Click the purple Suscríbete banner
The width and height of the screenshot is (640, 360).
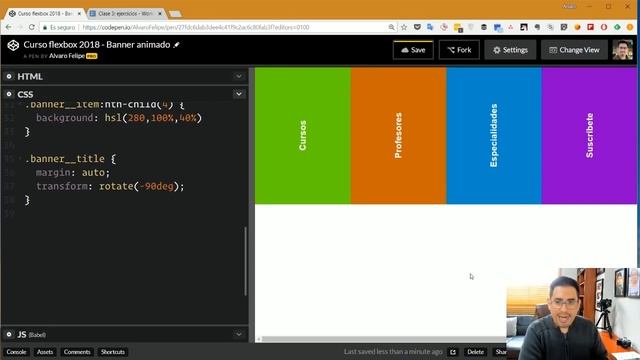pyautogui.click(x=589, y=136)
